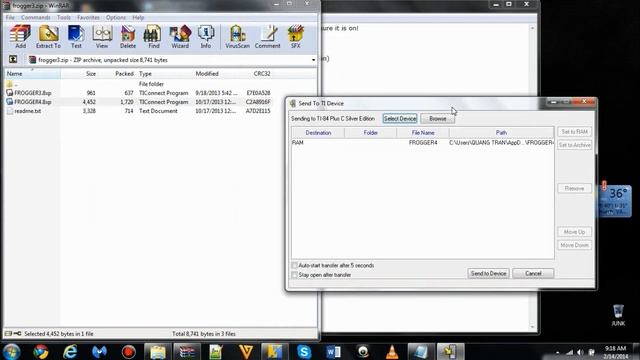Launch the Wizard toolbar icon
640x360 pixels.
180,37
